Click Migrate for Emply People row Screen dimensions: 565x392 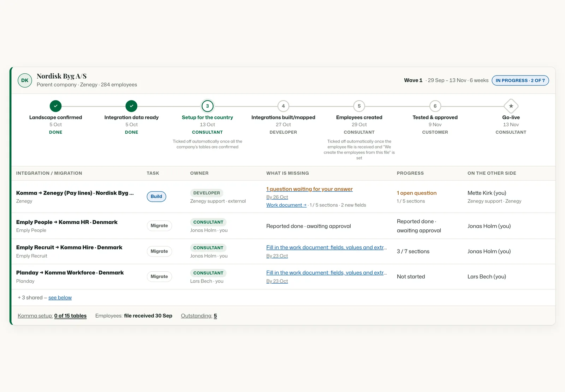click(x=159, y=226)
